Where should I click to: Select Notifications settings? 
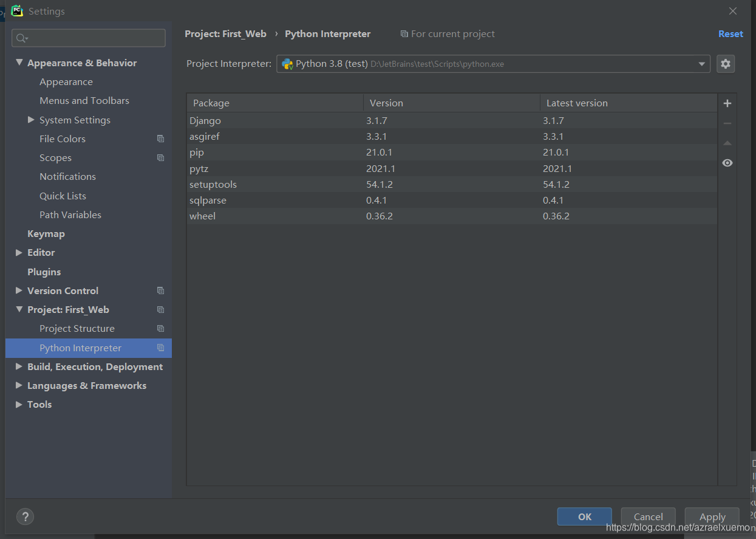(x=67, y=176)
